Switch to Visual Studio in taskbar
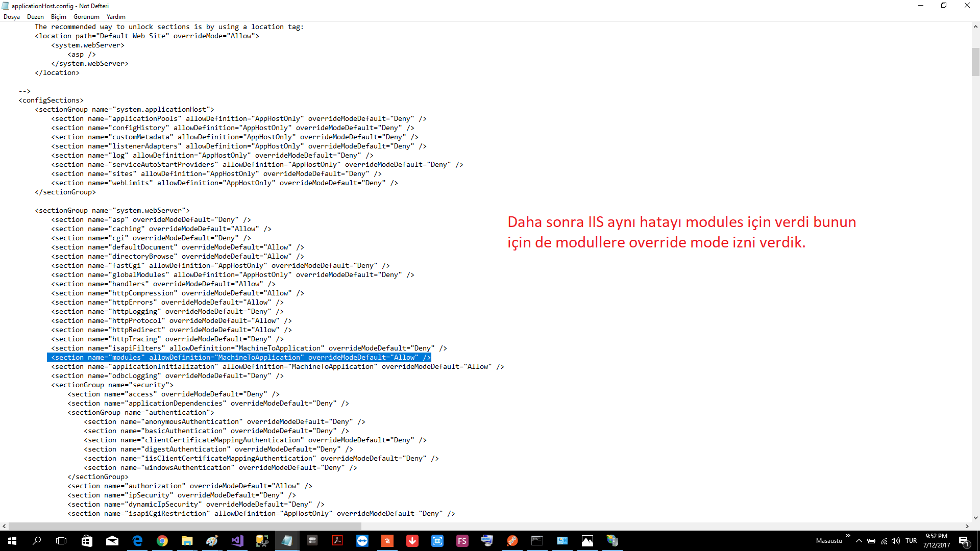 [237, 541]
